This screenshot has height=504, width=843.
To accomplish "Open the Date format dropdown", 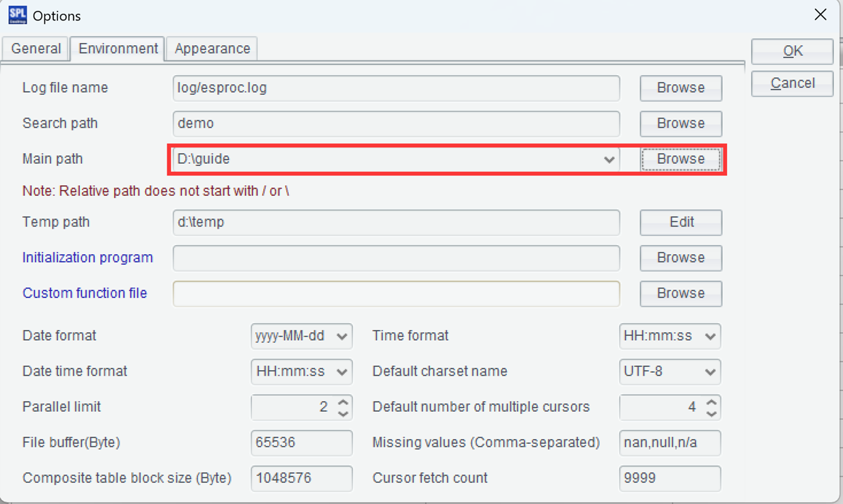I will click(x=342, y=336).
